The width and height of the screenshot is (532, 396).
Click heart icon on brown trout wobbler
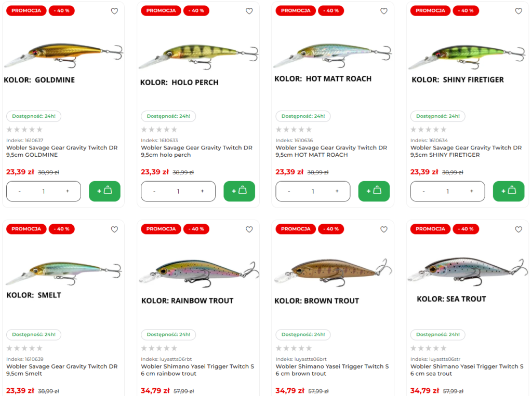(x=384, y=229)
